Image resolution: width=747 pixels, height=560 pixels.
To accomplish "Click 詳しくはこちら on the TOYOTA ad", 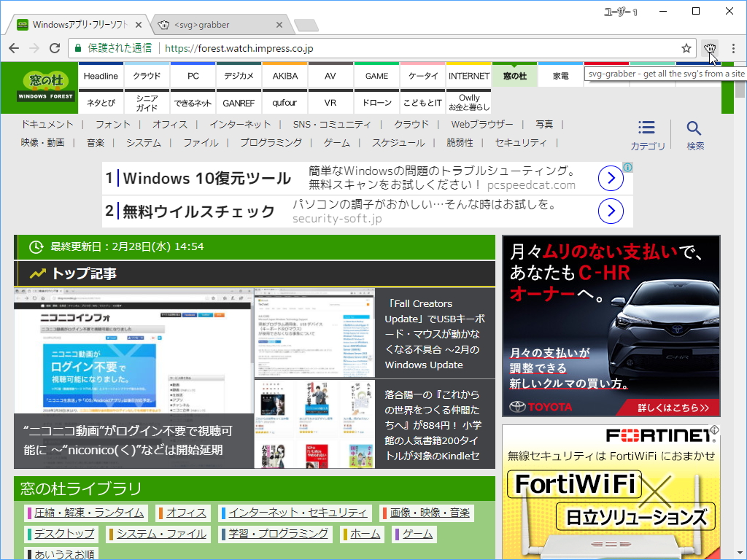I will click(x=675, y=408).
